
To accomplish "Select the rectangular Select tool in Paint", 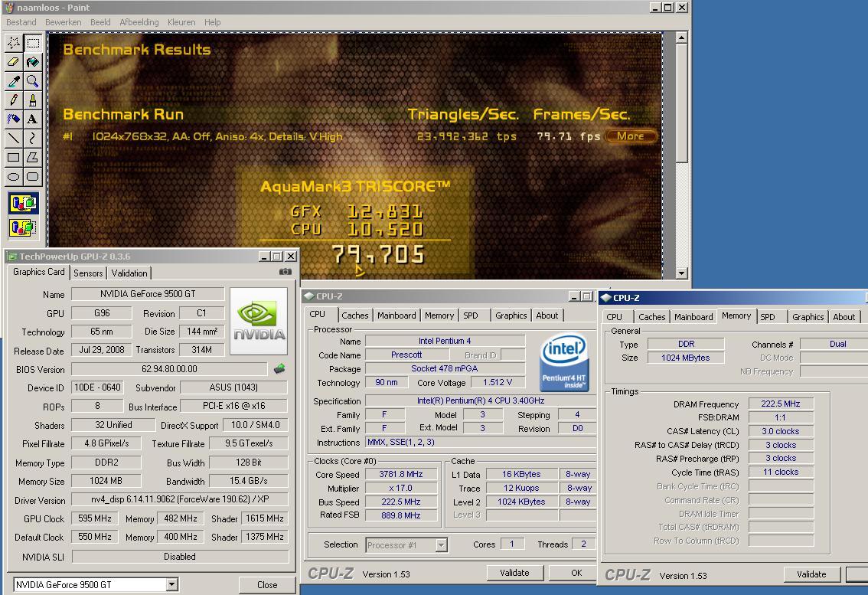I will click(x=33, y=43).
